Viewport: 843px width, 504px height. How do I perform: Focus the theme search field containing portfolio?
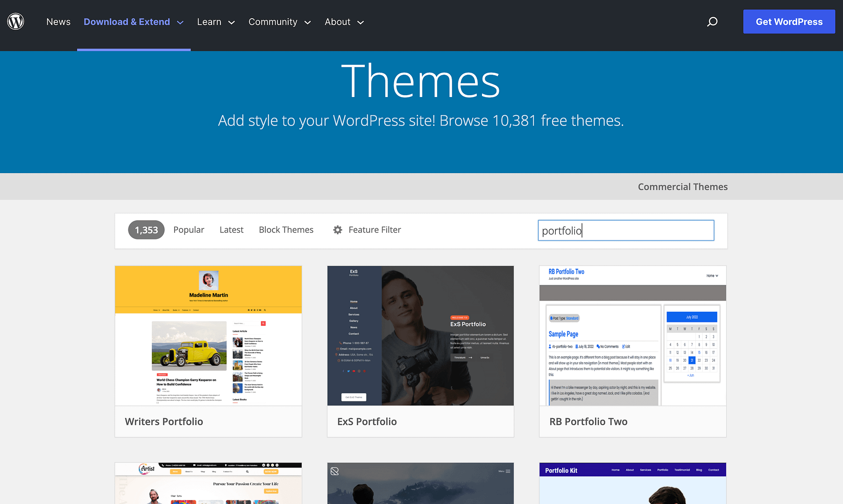(x=626, y=231)
